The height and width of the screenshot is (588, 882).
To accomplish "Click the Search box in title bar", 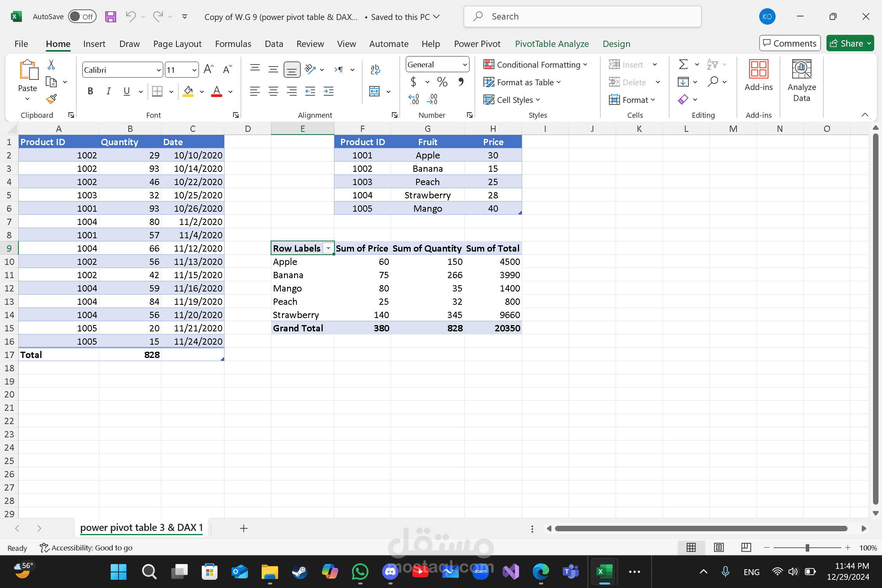I will (582, 16).
